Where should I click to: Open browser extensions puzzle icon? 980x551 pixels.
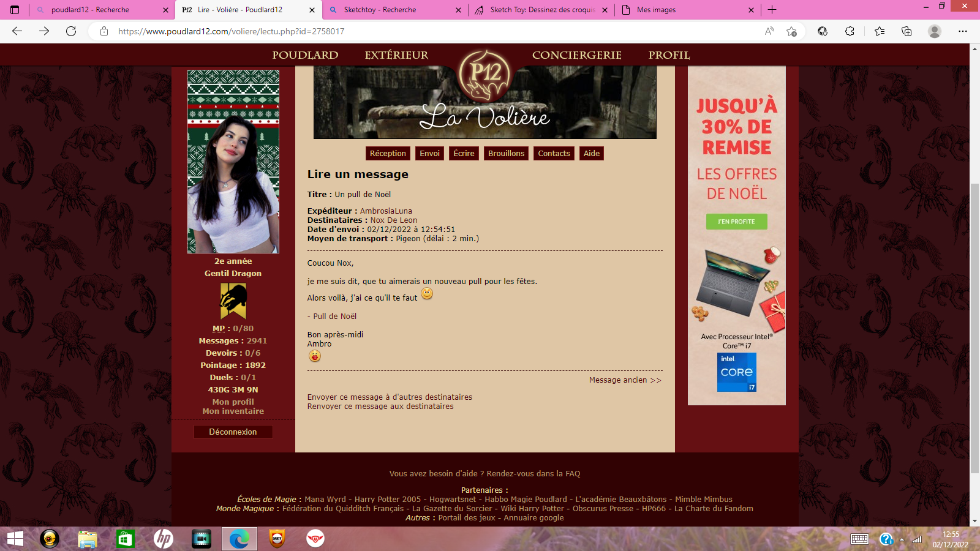(850, 31)
